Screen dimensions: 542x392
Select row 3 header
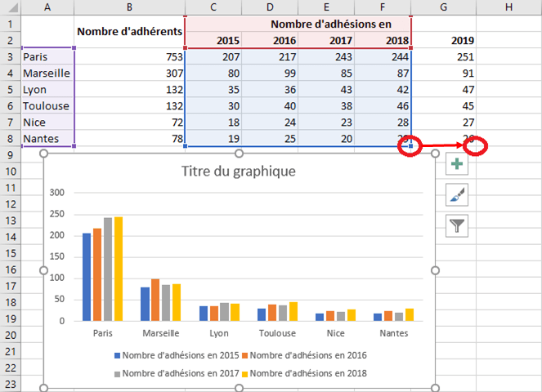(11, 56)
